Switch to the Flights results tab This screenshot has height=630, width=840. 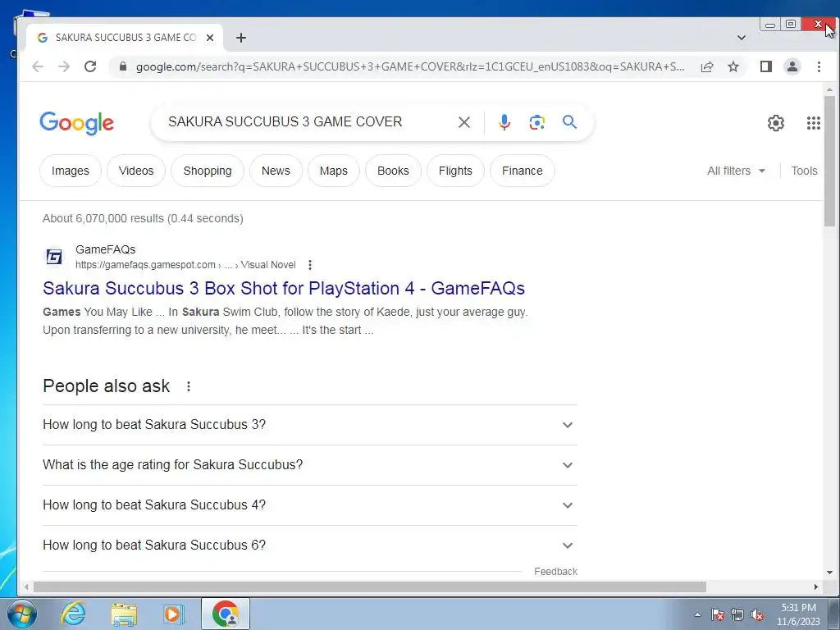coord(455,171)
